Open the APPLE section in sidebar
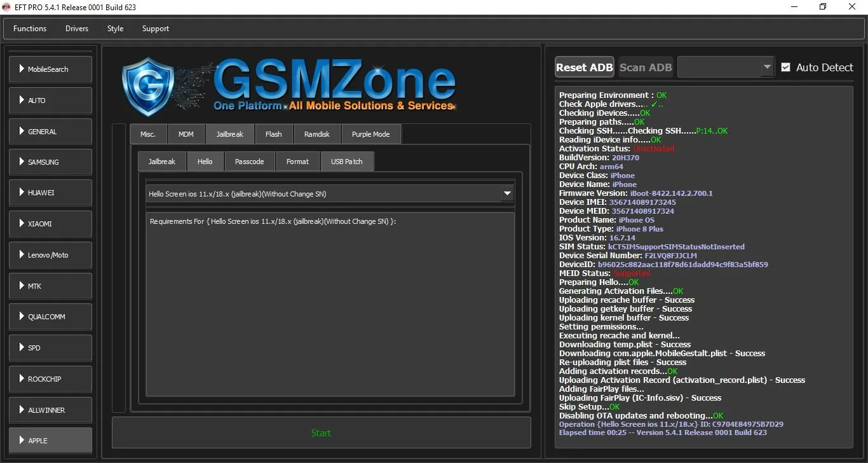This screenshot has width=868, height=463. pos(50,441)
